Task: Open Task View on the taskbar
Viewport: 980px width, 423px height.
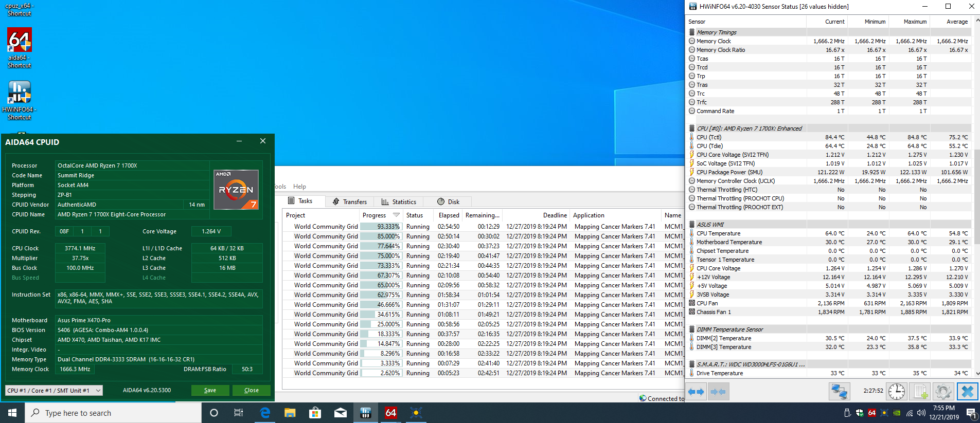Action: 239,413
